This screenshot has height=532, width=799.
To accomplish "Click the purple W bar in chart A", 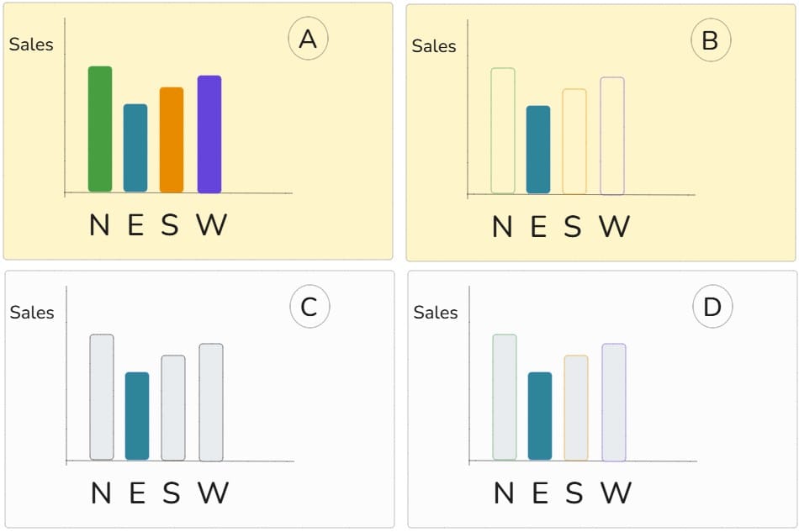I will coord(209,134).
